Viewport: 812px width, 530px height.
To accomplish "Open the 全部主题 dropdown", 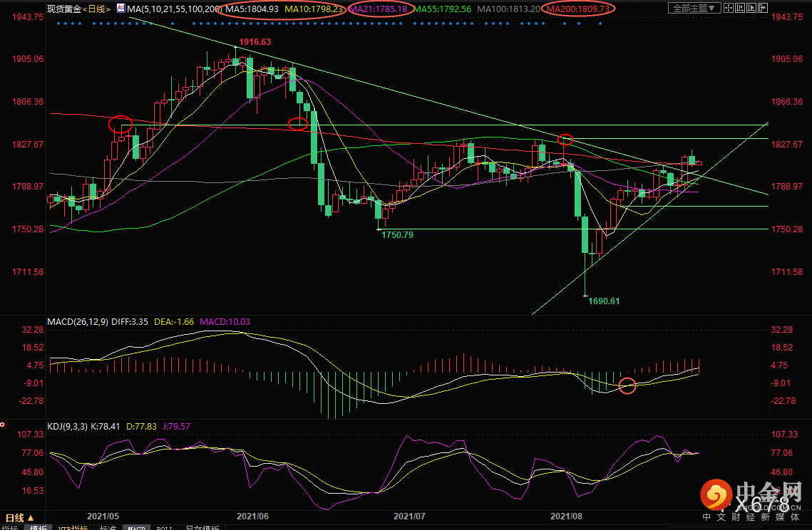I will pyautogui.click(x=694, y=8).
